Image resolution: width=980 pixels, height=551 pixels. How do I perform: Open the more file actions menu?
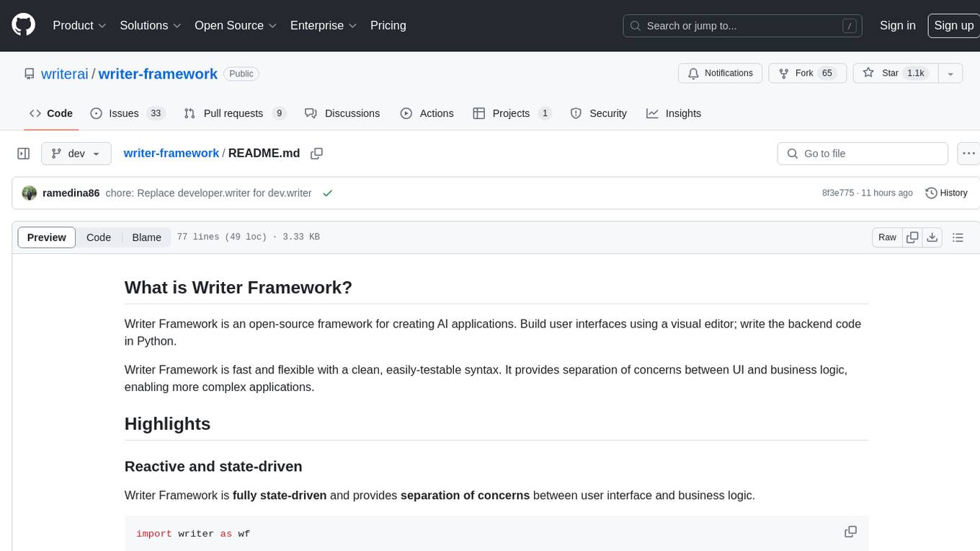coord(968,154)
